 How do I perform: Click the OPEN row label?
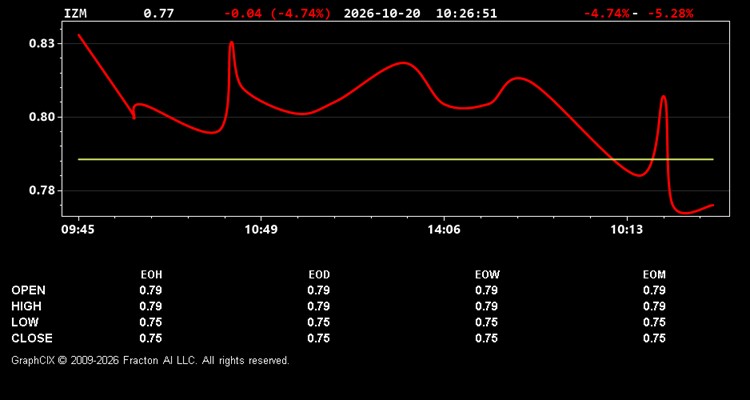29,290
